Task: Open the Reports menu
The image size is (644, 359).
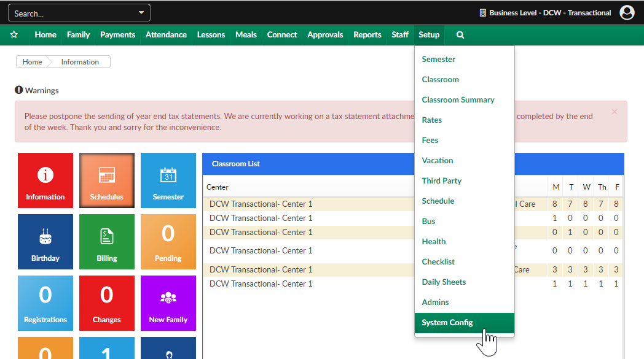Action: coord(367,35)
